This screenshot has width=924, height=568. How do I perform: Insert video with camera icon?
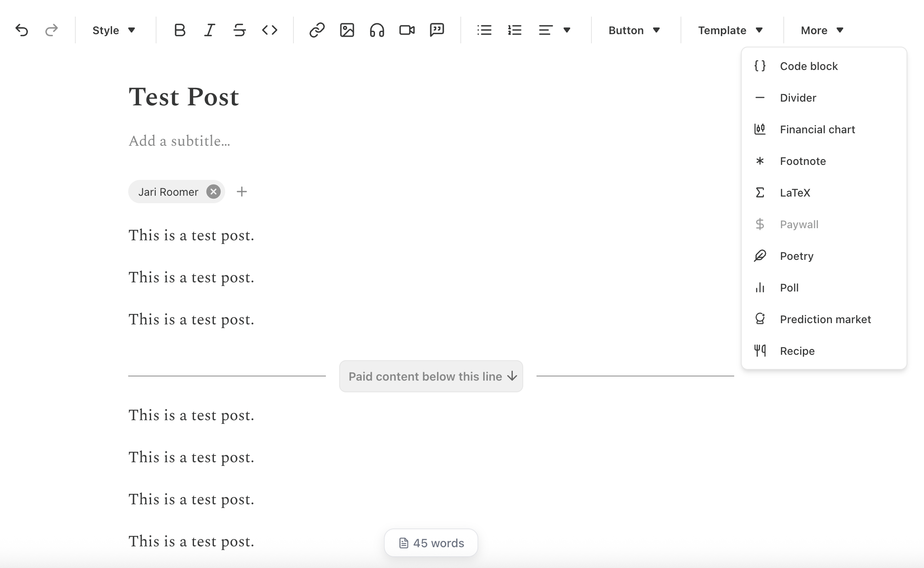407,30
